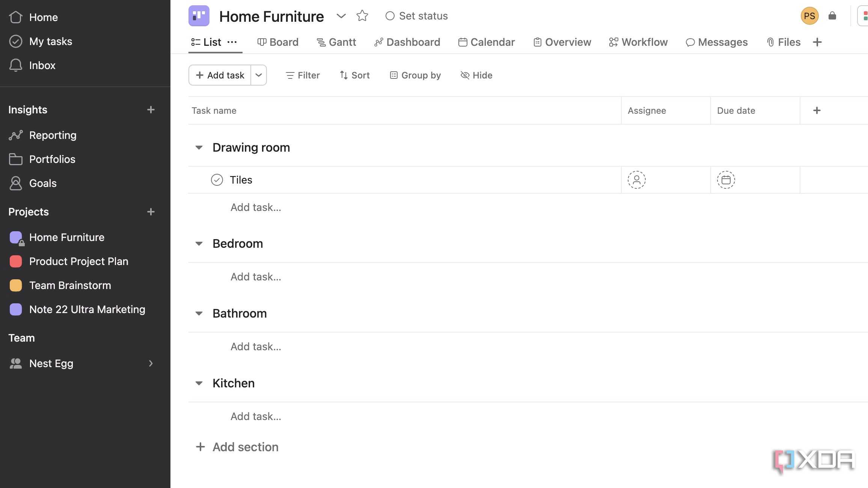Switch to the Board tab

[278, 42]
